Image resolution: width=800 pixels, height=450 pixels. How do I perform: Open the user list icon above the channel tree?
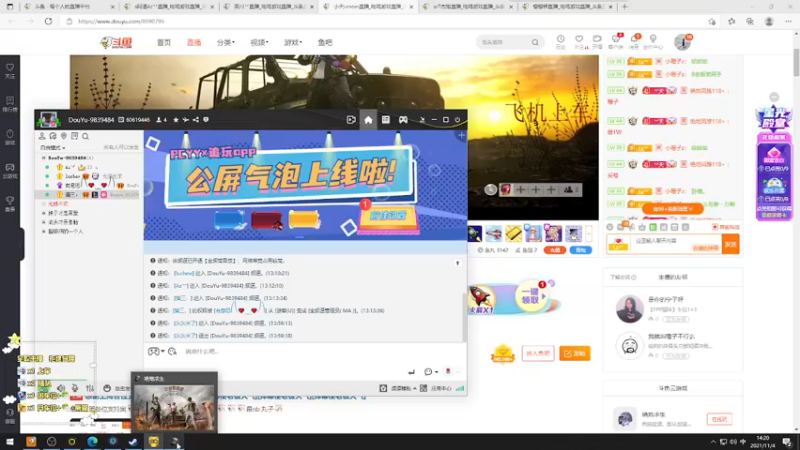tap(42, 136)
